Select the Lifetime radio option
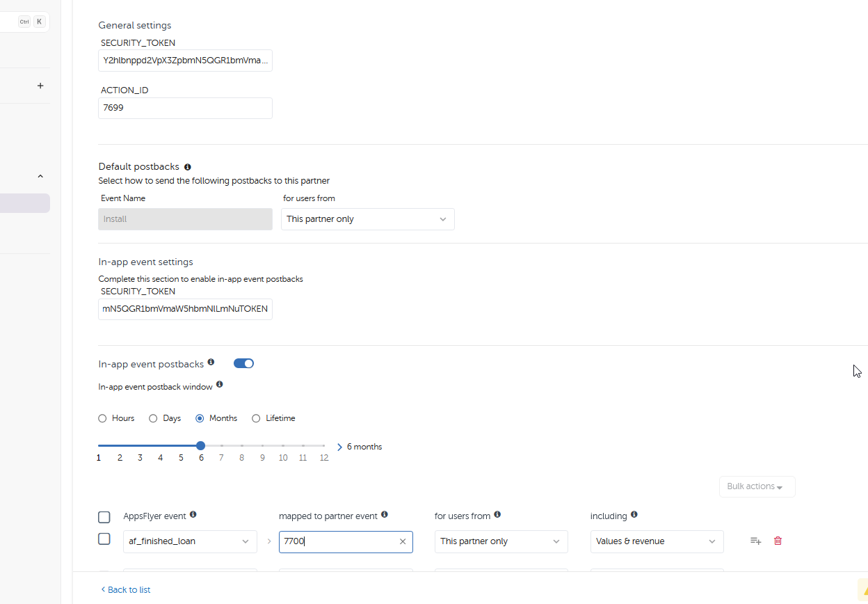This screenshot has width=868, height=604. (256, 418)
